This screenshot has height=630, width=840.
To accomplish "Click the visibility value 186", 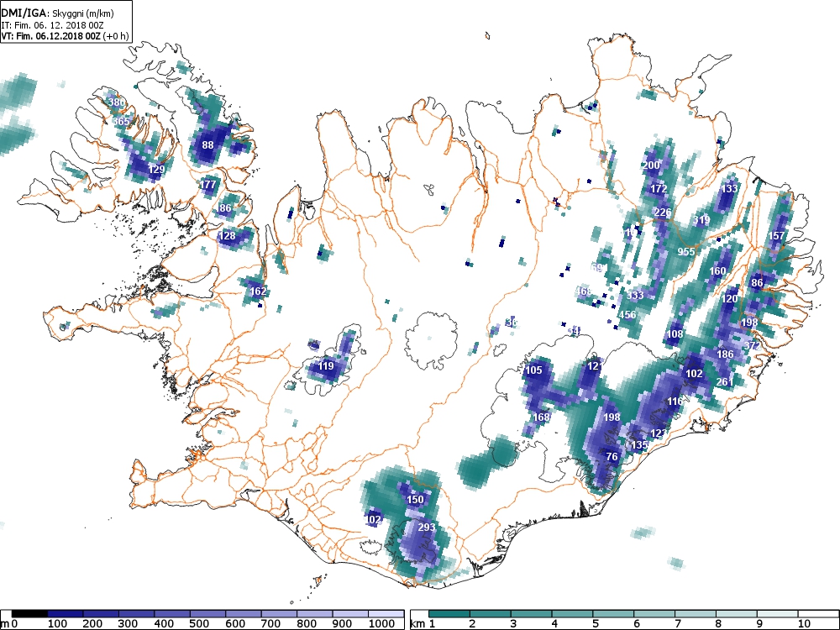I will 725,354.
